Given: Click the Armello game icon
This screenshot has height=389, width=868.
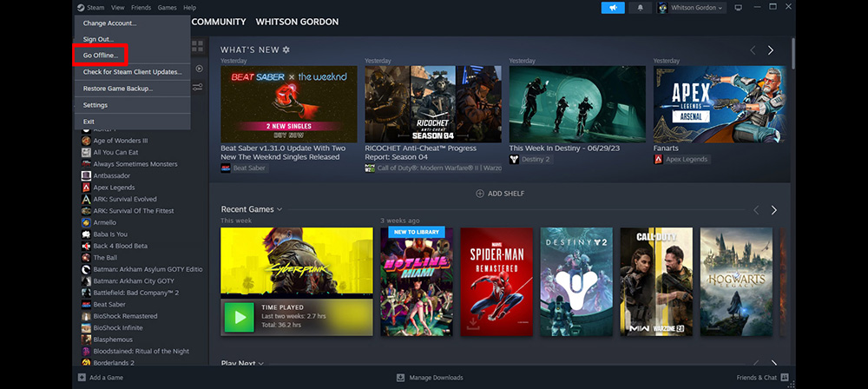Looking at the screenshot, I should click(86, 222).
